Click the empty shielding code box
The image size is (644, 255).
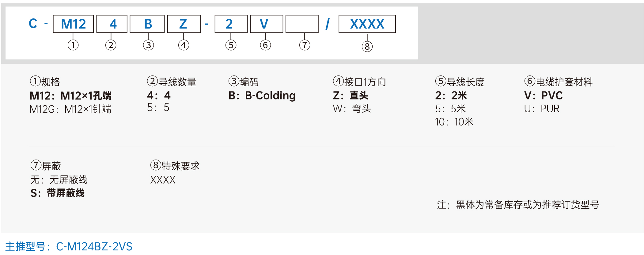pyautogui.click(x=302, y=24)
